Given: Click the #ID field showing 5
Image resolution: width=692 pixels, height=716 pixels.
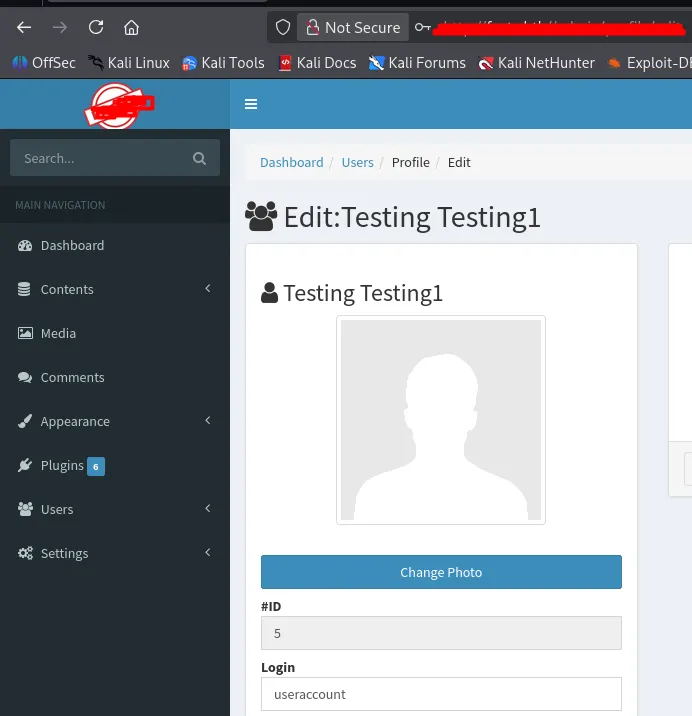Looking at the screenshot, I should 441,633.
